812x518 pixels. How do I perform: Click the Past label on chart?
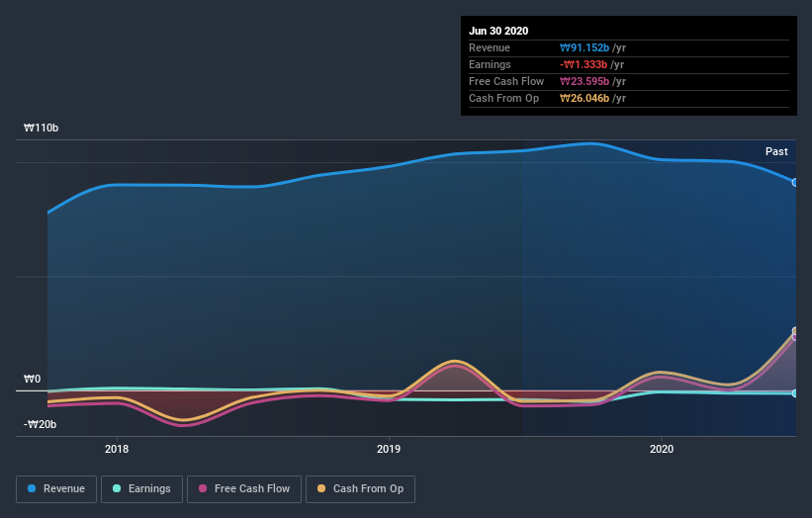pyautogui.click(x=776, y=151)
